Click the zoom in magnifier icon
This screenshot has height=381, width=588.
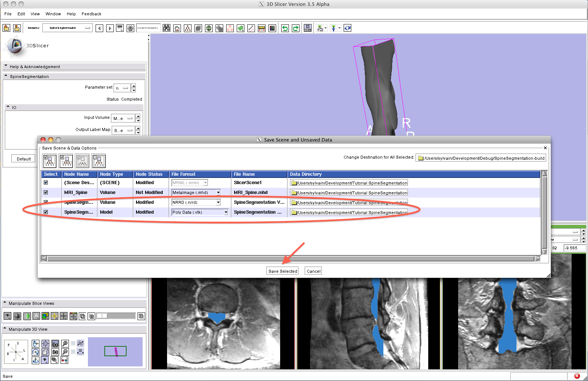pos(65,343)
